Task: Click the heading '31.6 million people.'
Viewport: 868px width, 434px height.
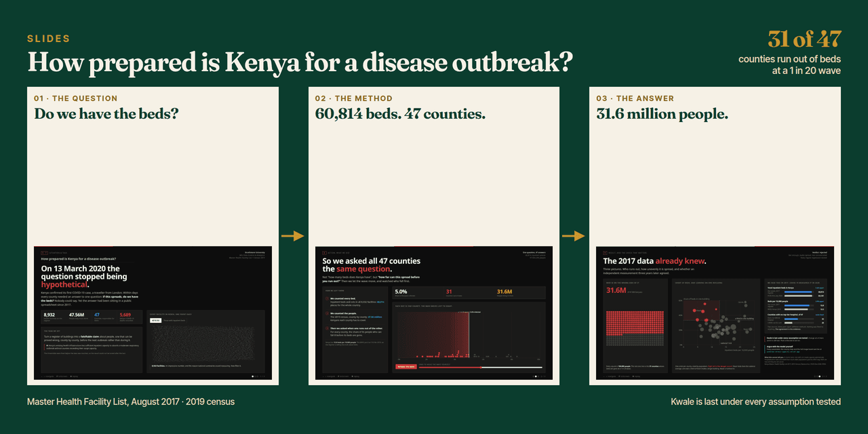Action: (x=662, y=114)
